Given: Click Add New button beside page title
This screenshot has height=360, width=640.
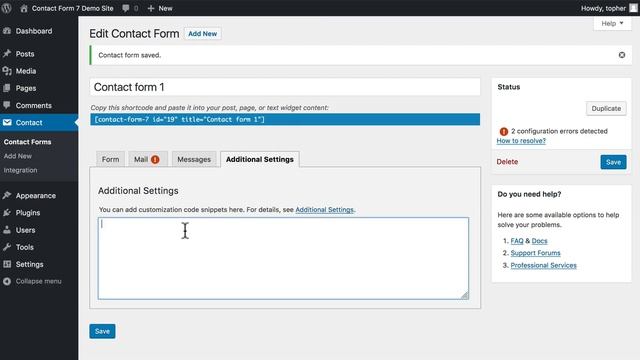Looking at the screenshot, I should click(x=202, y=34).
